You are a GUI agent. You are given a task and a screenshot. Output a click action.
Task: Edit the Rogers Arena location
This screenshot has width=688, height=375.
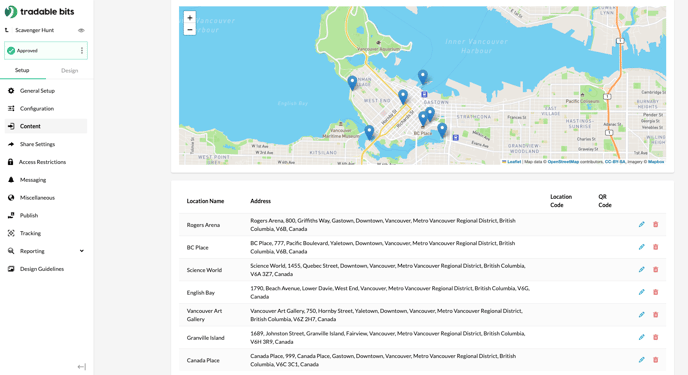point(641,225)
